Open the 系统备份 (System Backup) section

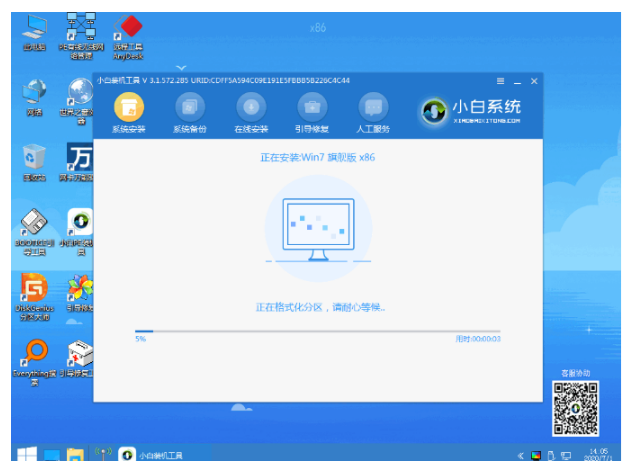pos(189,108)
